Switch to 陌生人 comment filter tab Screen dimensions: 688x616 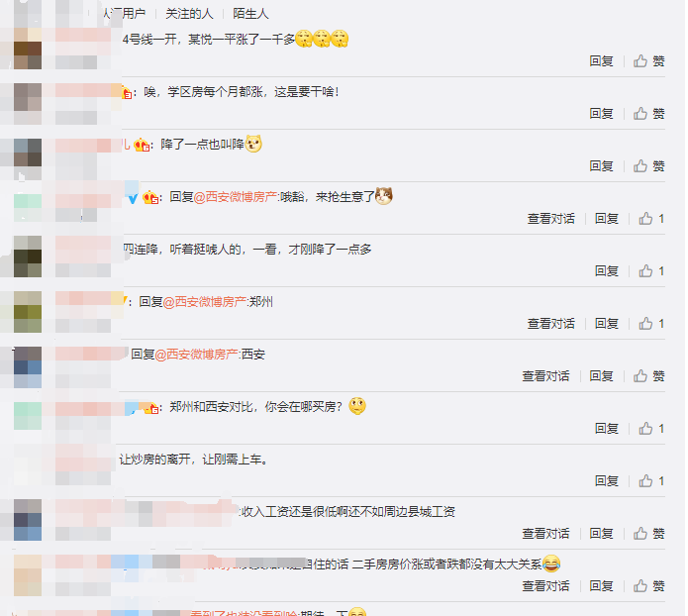click(x=250, y=14)
